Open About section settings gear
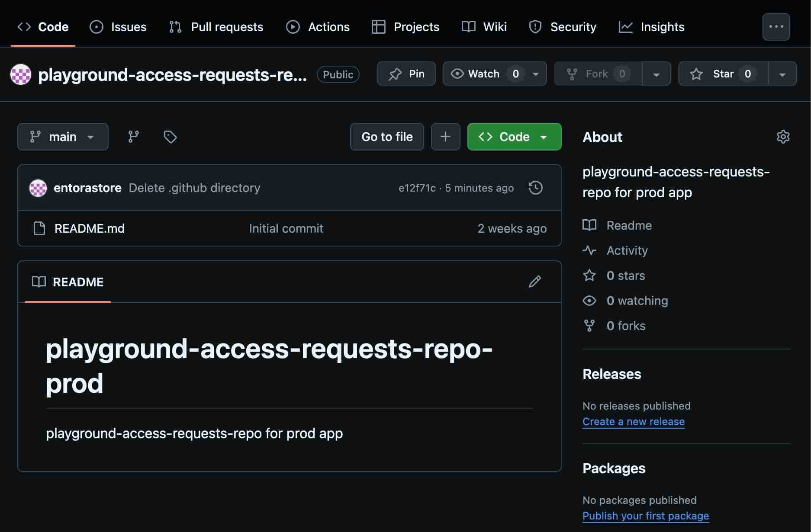811x532 pixels. click(783, 137)
